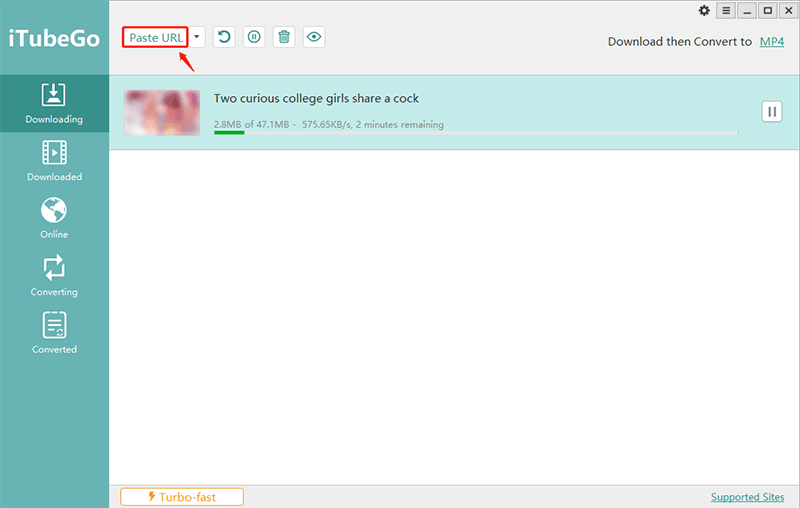The width and height of the screenshot is (800, 508).
Task: Toggle the eye private mode icon
Action: coord(314,37)
